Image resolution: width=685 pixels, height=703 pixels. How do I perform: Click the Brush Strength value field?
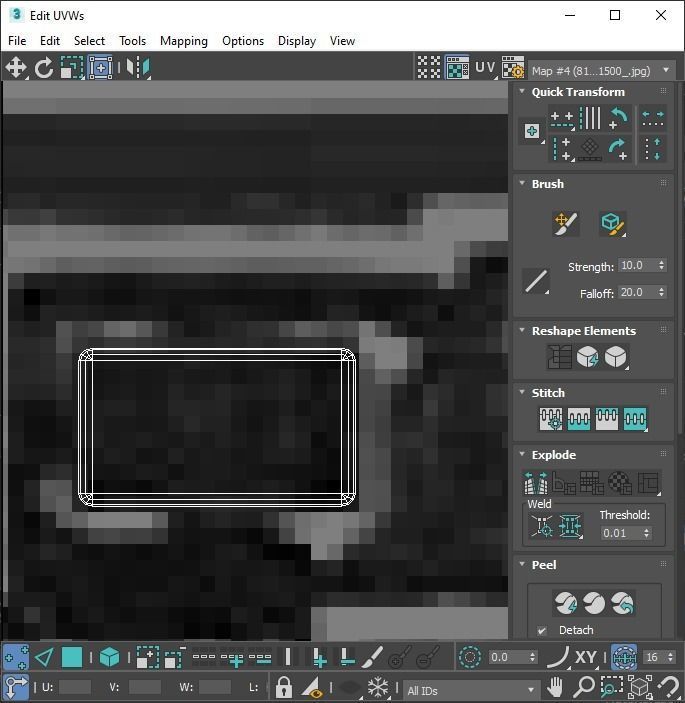637,265
